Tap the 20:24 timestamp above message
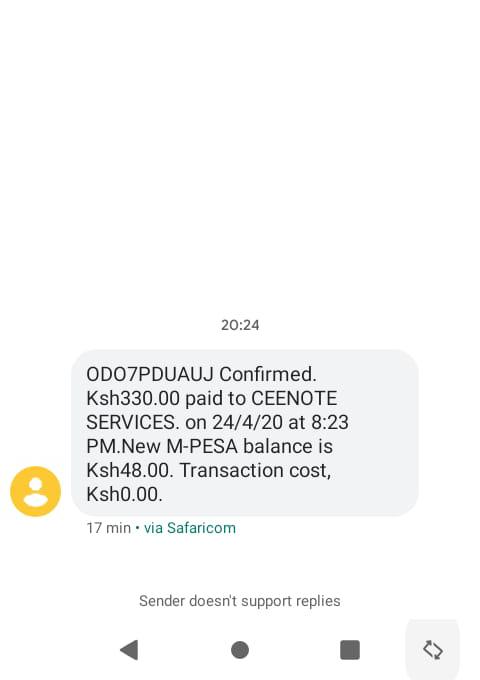Viewport: 480px width, 680px height. tap(240, 325)
